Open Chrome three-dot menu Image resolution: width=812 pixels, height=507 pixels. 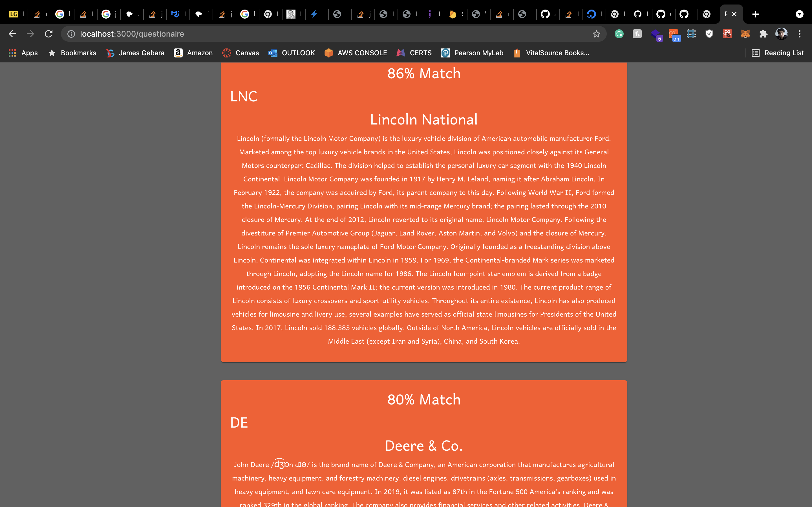(800, 34)
